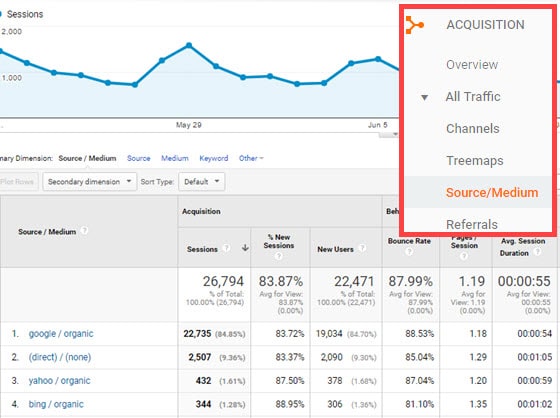Sort by Sessions column header
This screenshot has height=418, width=560.
(x=202, y=249)
